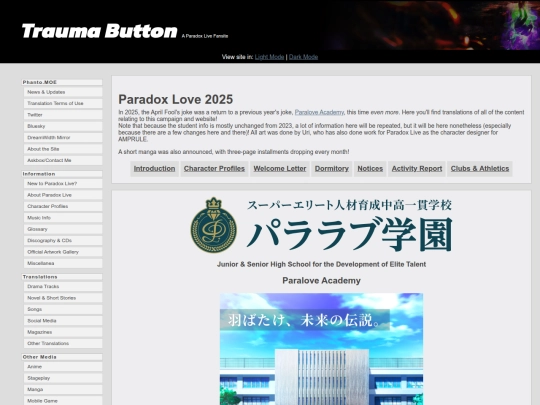This screenshot has height=405, width=540.
Task: Open the Clubs & Athletics tab
Action: click(x=480, y=169)
